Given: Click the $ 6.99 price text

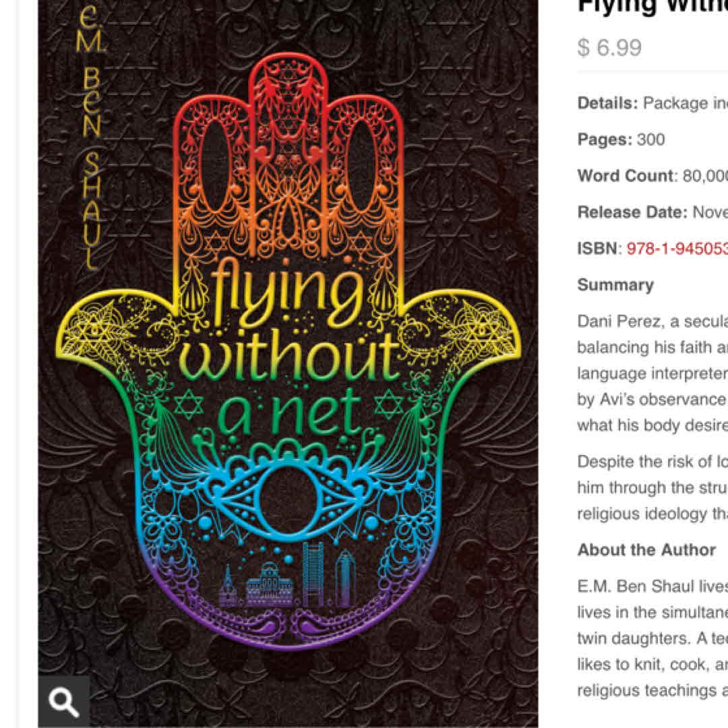Looking at the screenshot, I should pos(609,47).
